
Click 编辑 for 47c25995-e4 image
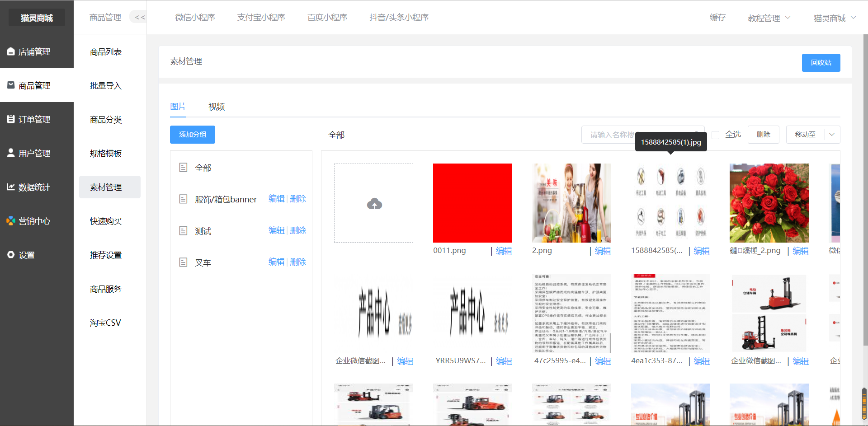(x=603, y=361)
